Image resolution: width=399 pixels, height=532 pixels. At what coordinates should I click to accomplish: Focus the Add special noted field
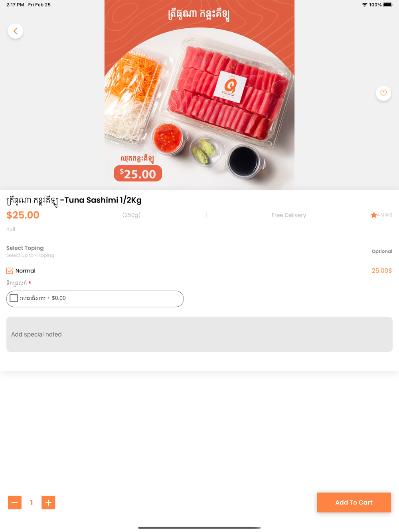(x=199, y=334)
